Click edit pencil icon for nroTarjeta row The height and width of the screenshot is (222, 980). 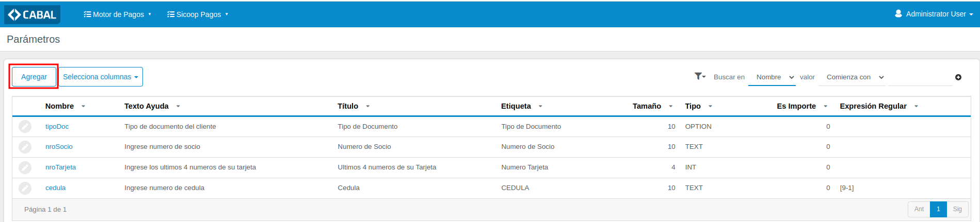(25, 167)
